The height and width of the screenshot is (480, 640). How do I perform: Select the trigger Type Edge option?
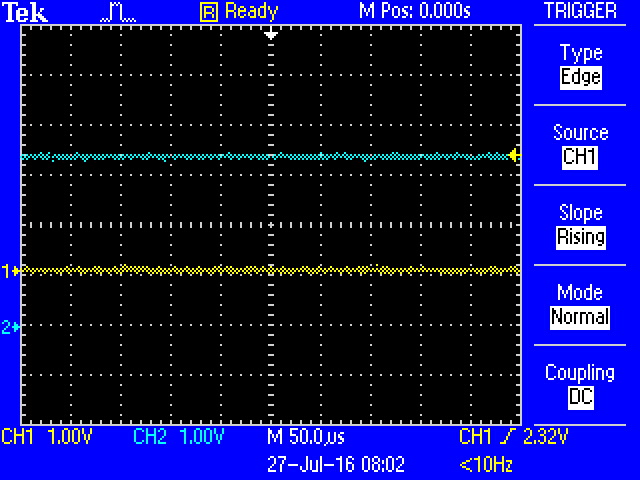(580, 77)
